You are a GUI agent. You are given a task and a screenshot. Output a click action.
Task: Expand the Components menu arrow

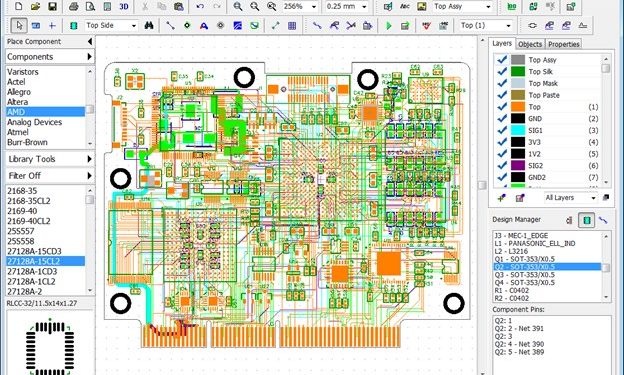pyautogui.click(x=90, y=57)
